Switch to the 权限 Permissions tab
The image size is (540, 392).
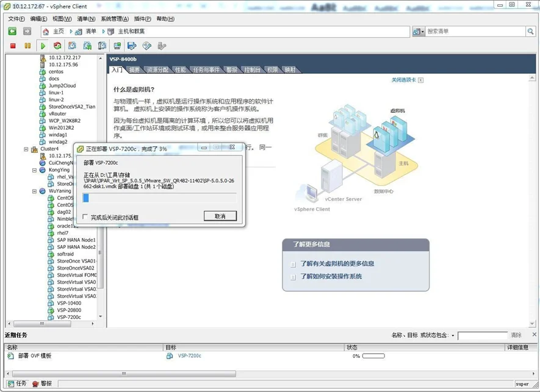pos(272,70)
